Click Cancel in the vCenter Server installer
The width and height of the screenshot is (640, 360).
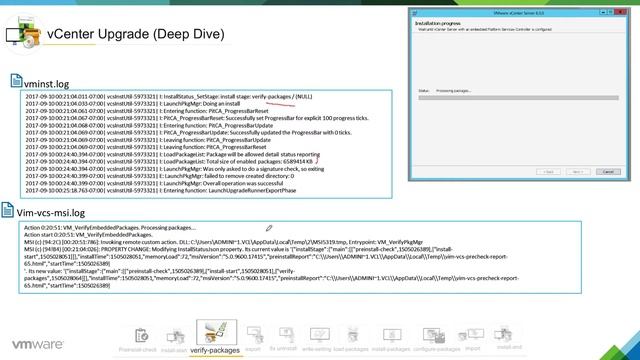click(608, 172)
